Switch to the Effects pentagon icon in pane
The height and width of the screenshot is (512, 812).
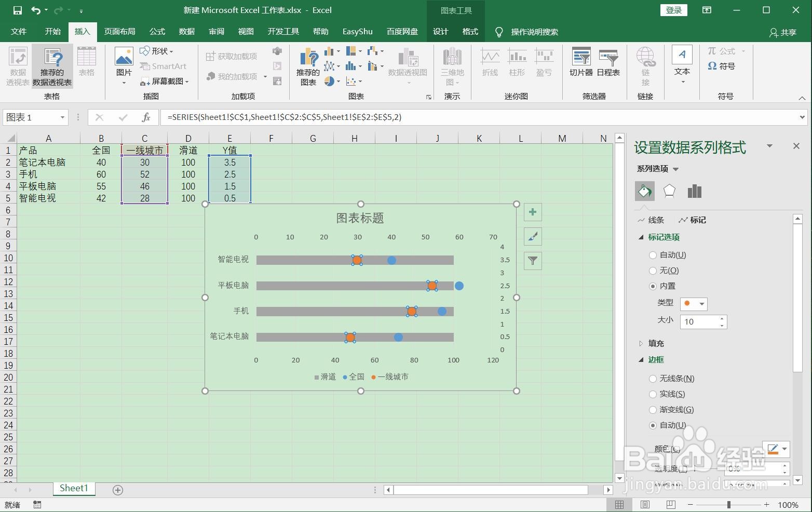[x=669, y=191]
